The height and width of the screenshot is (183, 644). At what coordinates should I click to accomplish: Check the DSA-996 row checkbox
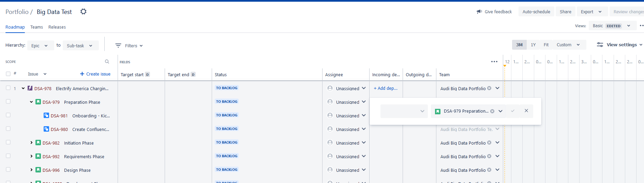click(8, 169)
